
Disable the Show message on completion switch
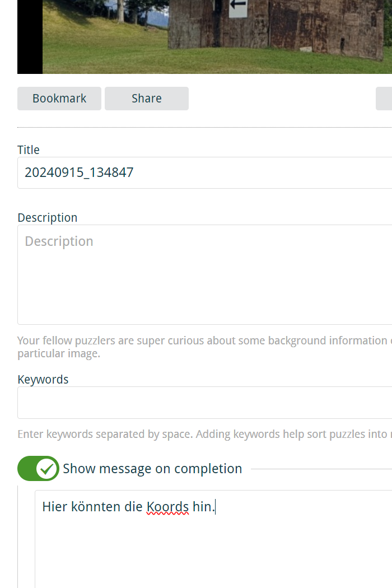click(38, 468)
